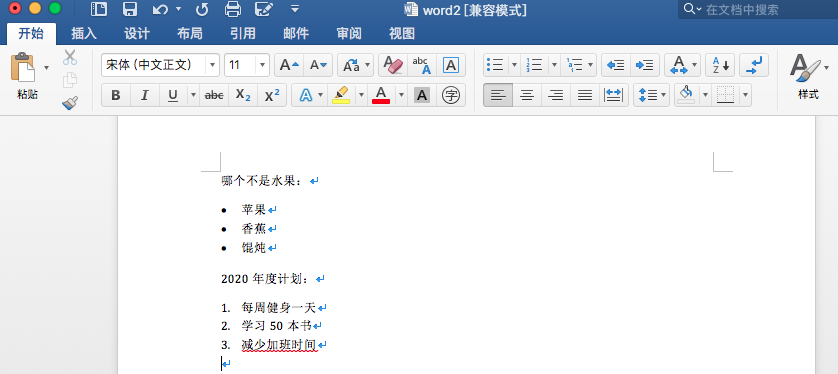Clear all formatting with eraser icon

393,65
